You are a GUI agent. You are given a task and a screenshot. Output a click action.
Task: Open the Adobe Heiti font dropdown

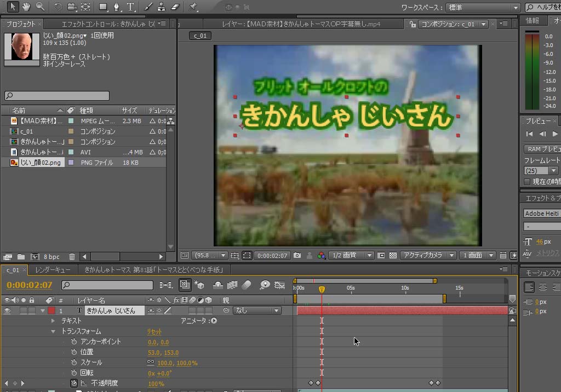(542, 214)
